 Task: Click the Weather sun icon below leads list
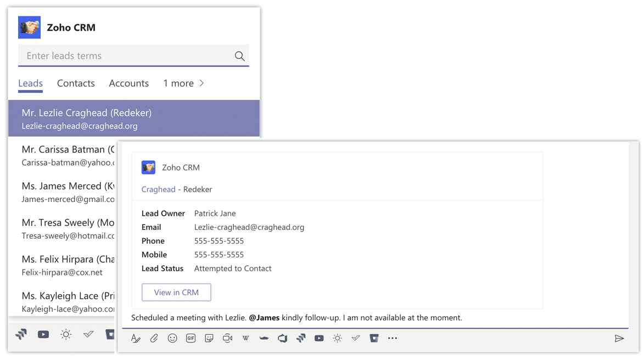point(66,335)
